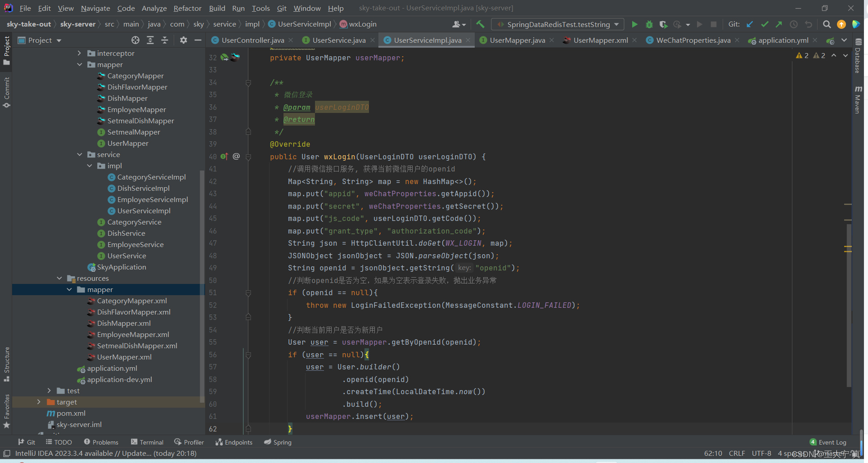The height and width of the screenshot is (463, 868).
Task: Open Search Everywhere with the magnifier icon
Action: (827, 24)
